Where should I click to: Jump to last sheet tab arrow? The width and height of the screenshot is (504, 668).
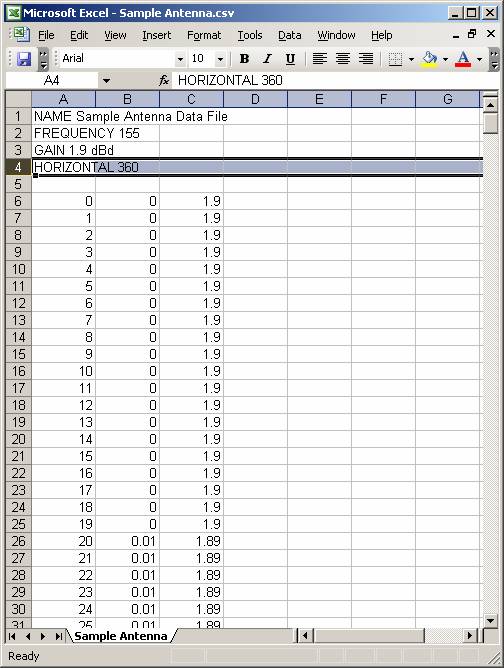click(58, 636)
